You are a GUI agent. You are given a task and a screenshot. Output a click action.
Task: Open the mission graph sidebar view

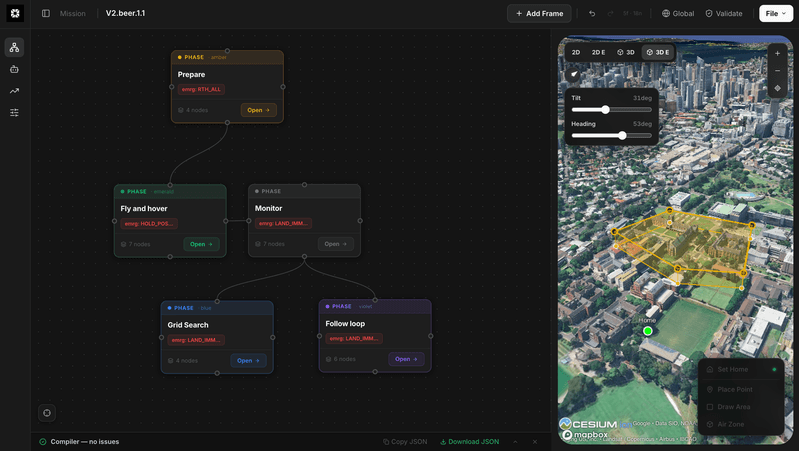(x=14, y=47)
